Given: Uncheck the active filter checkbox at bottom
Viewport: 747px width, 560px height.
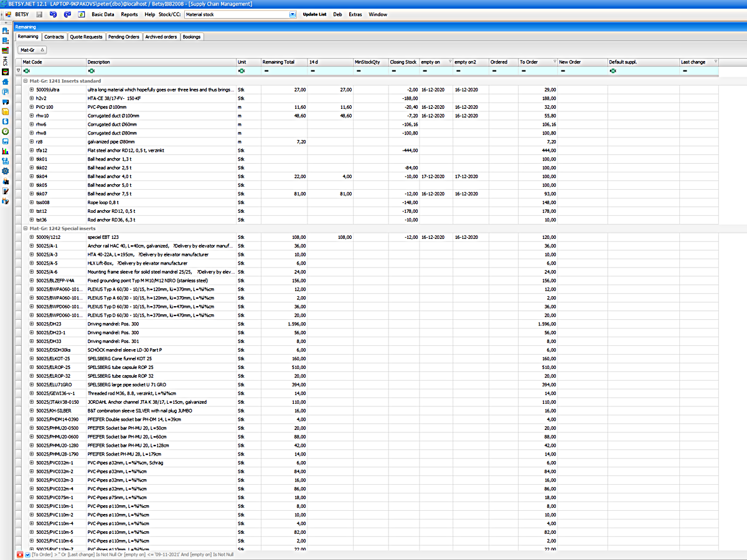Looking at the screenshot, I should pos(27,554).
